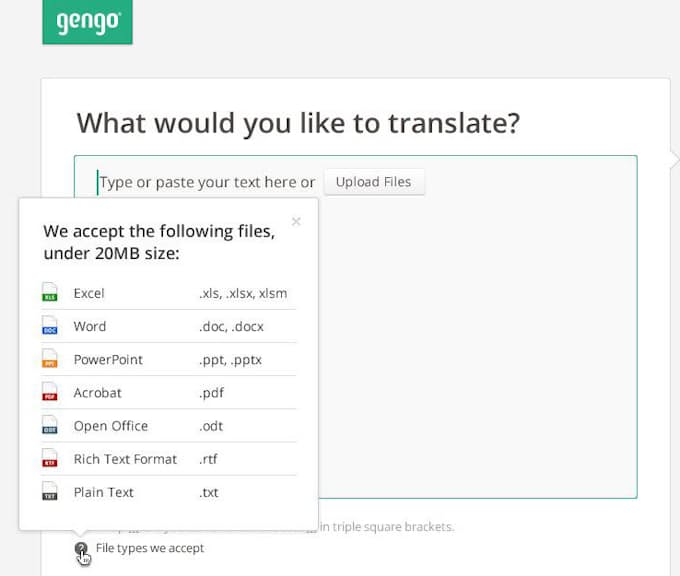Click the Excel XLS file icon

point(50,294)
